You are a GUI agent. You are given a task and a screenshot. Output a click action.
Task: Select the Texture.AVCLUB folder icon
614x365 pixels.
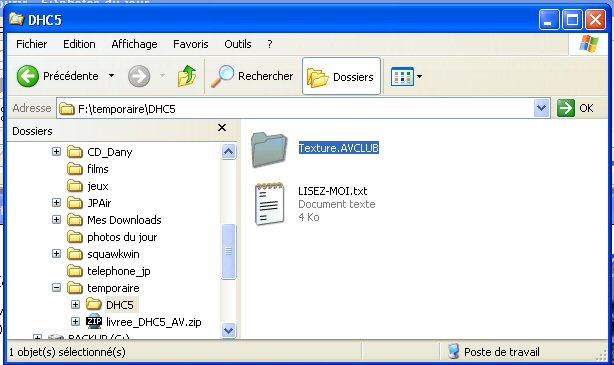(x=269, y=150)
